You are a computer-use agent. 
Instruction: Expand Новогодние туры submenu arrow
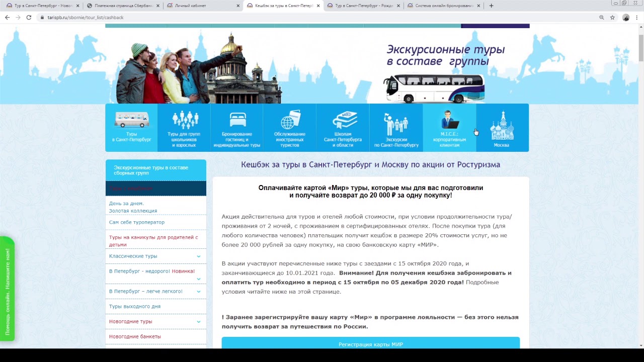pos(198,321)
